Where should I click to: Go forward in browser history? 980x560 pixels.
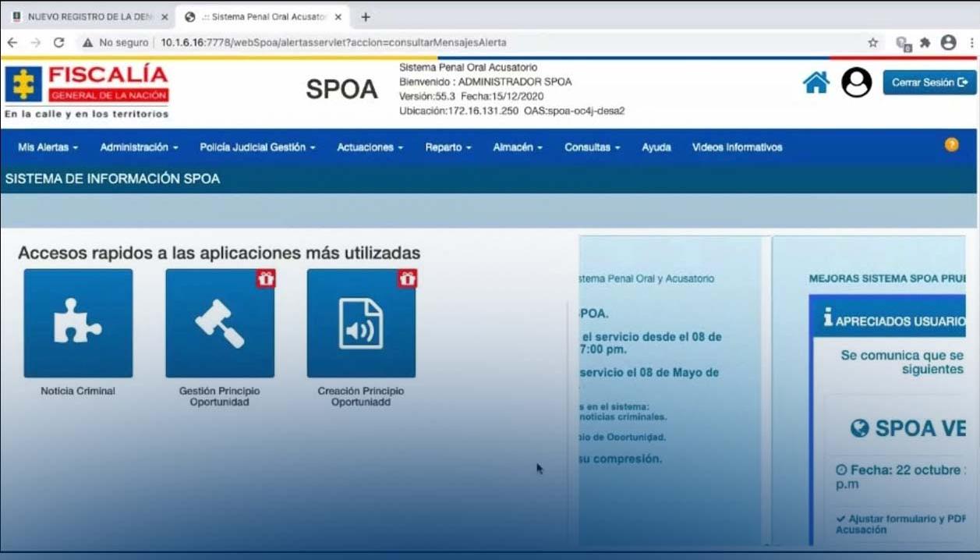[35, 43]
